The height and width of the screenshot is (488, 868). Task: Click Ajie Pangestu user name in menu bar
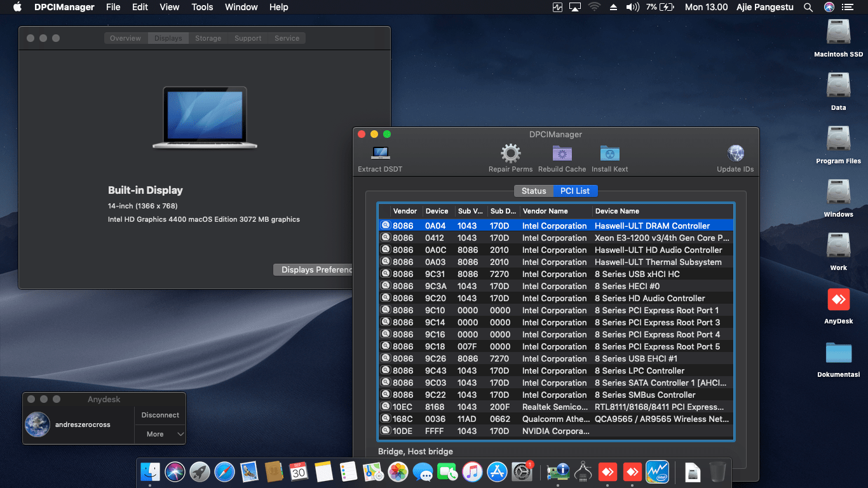tap(766, 7)
